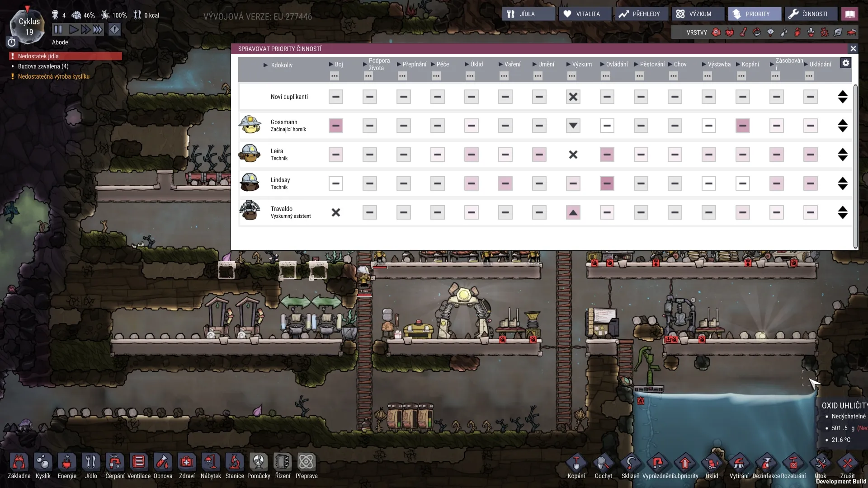Viewport: 868px width, 488px height.
Task: Open the Jídlo build category
Action: (x=91, y=466)
